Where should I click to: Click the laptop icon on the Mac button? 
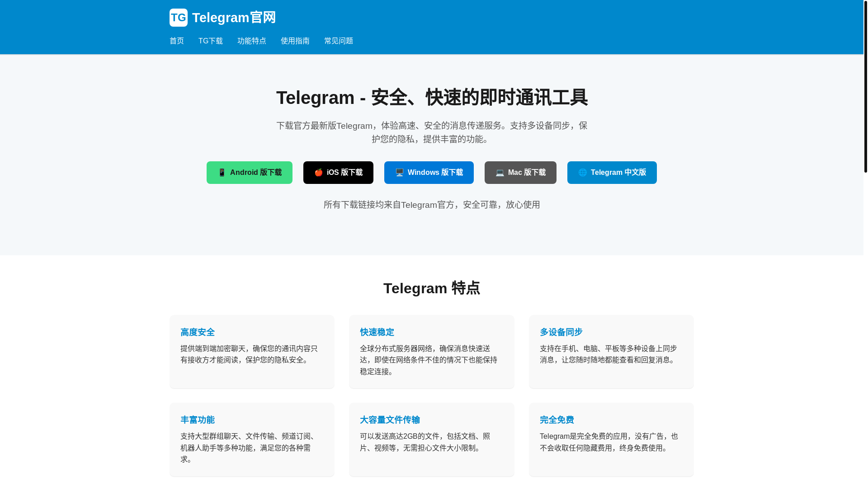[500, 173]
